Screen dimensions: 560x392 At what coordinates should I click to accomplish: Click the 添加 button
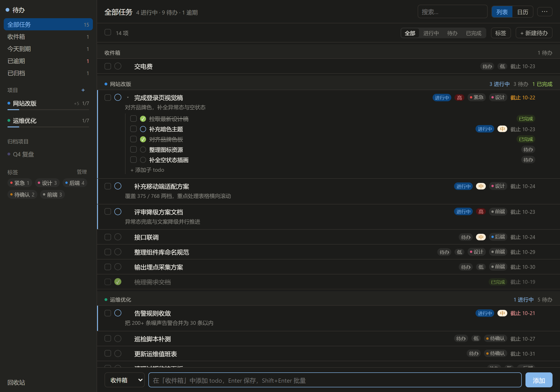point(539,380)
